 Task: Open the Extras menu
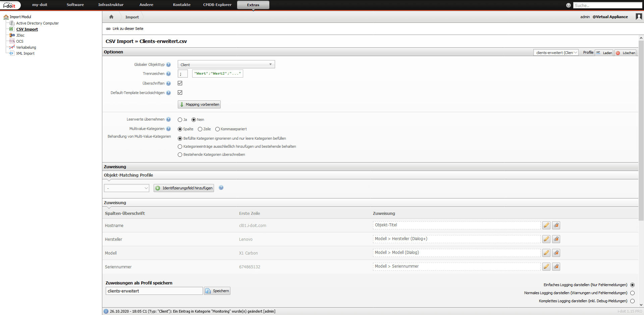tap(253, 5)
